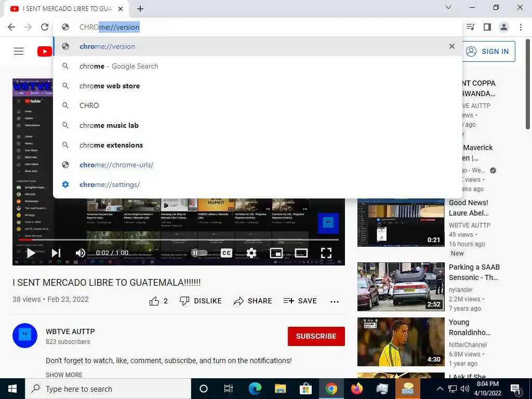Click the taskbar search box
This screenshot has width=532, height=399.
(108, 389)
